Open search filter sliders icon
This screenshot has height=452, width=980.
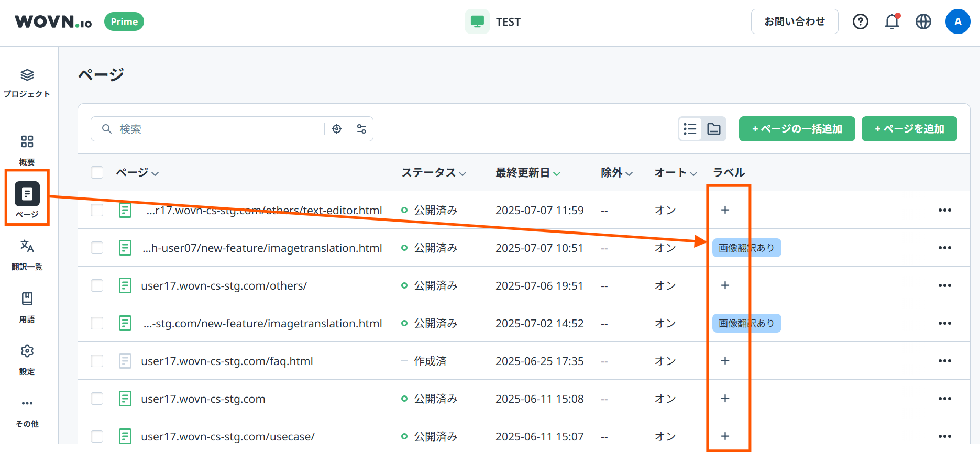point(361,129)
